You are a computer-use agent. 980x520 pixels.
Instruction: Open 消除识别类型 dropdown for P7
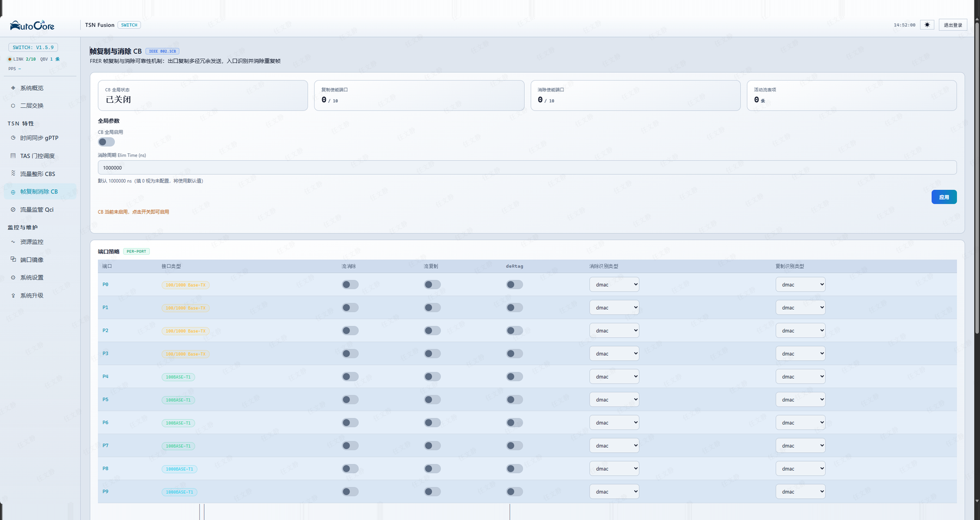point(614,445)
